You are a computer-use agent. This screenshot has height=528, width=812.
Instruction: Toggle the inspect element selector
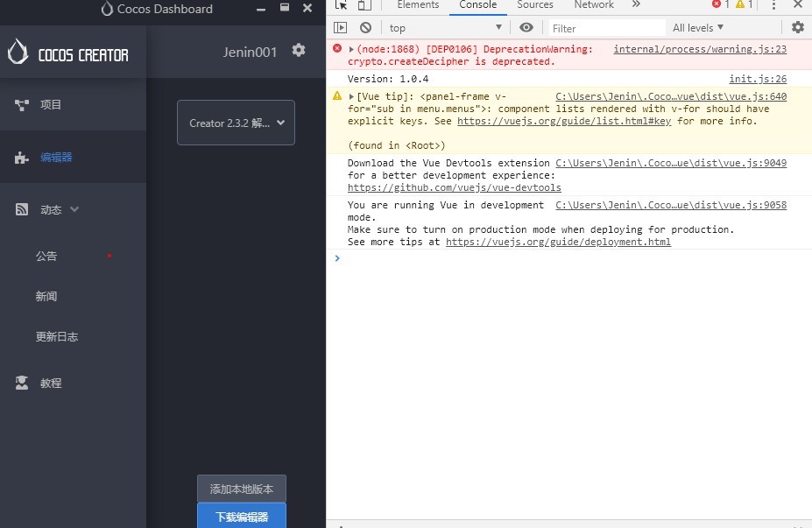(x=342, y=5)
